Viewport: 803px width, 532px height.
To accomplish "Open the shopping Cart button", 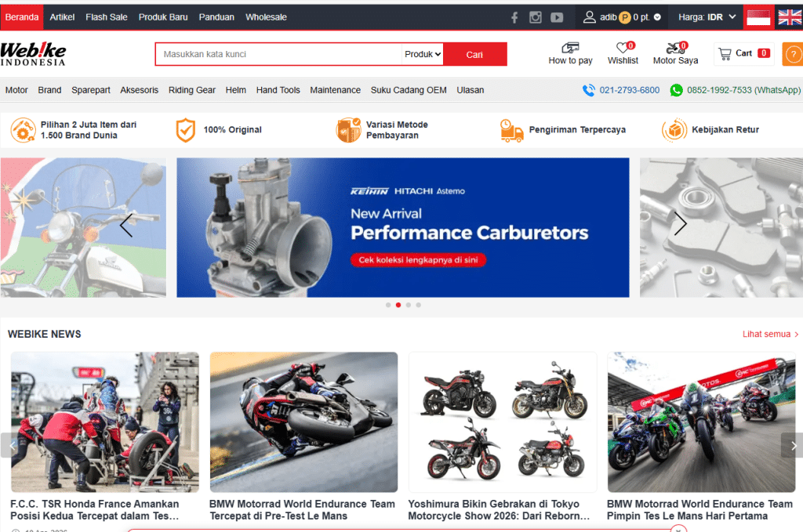I will (x=743, y=53).
